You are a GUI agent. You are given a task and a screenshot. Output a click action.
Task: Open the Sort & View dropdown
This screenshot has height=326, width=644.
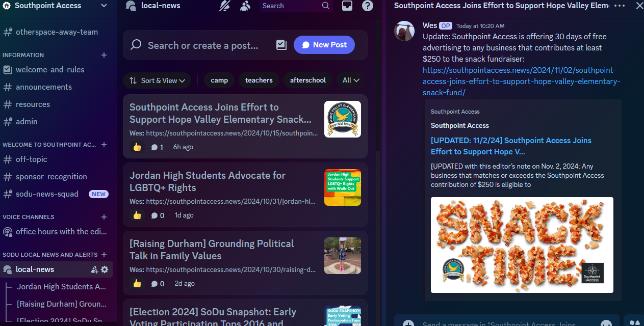[157, 80]
